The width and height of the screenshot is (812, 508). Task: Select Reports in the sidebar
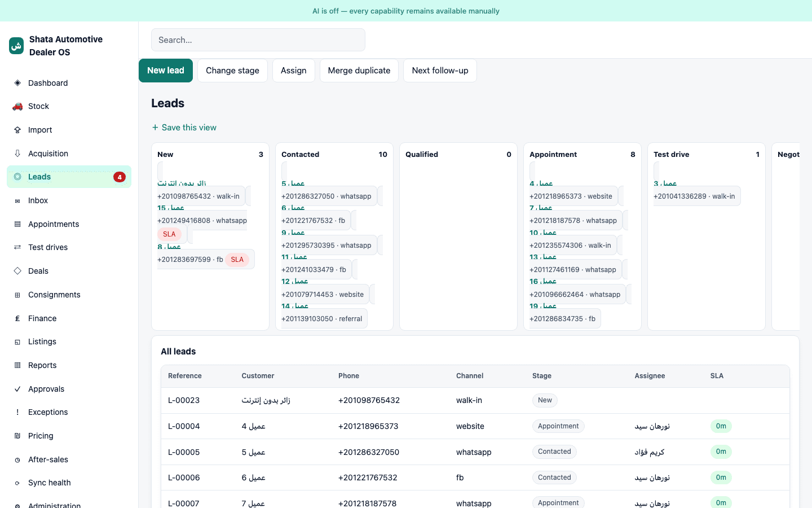(x=69, y=365)
